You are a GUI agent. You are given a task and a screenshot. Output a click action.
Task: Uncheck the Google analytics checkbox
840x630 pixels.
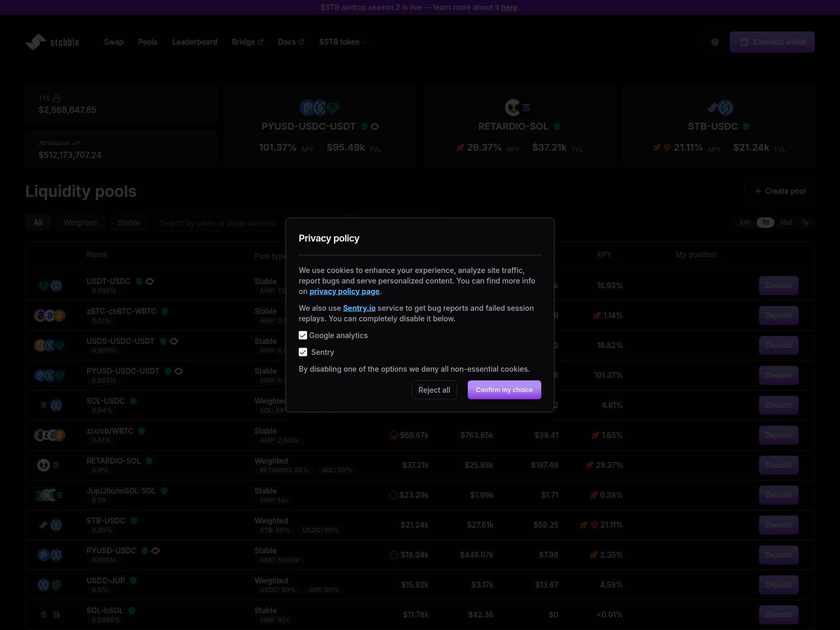(303, 335)
